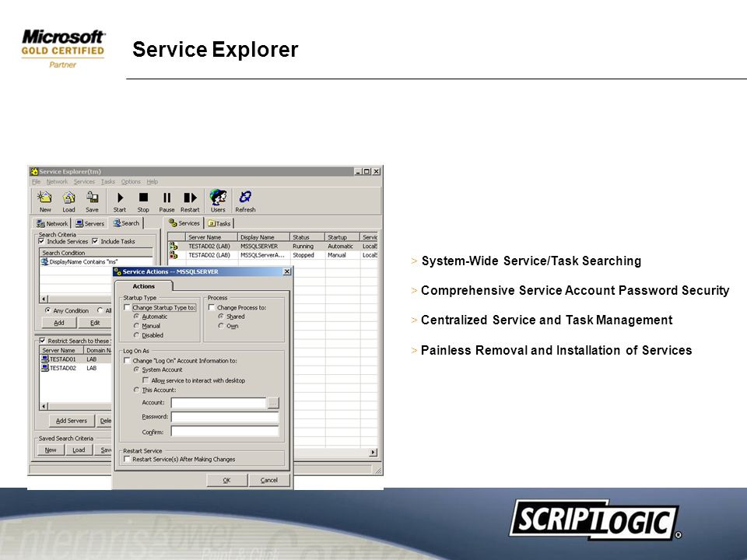Click the Save toolbar icon
Viewport: 747px width, 560px height.
(x=92, y=201)
